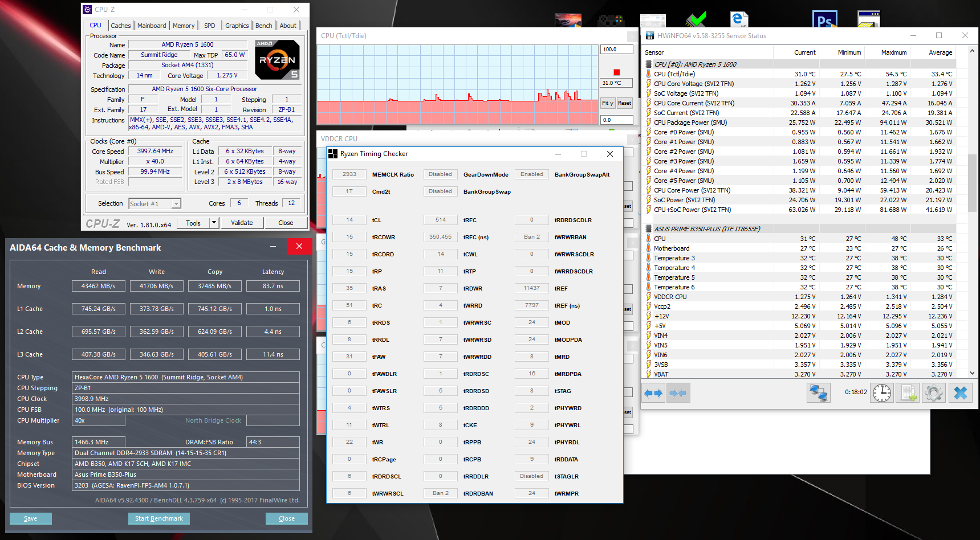Start HWiNFO logging with the sheet-plus icon
Viewport: 980px width, 540px height.
908,393
